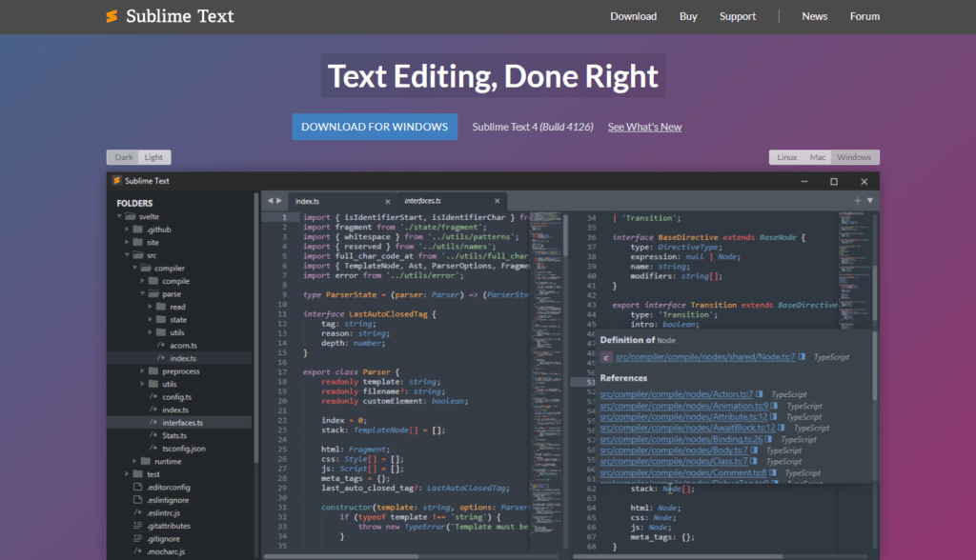Collapse the svelte folder in the tree

(119, 216)
